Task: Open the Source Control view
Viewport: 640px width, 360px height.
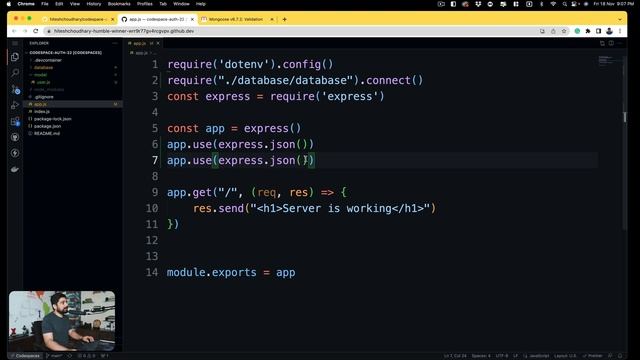Action: [x=15, y=89]
